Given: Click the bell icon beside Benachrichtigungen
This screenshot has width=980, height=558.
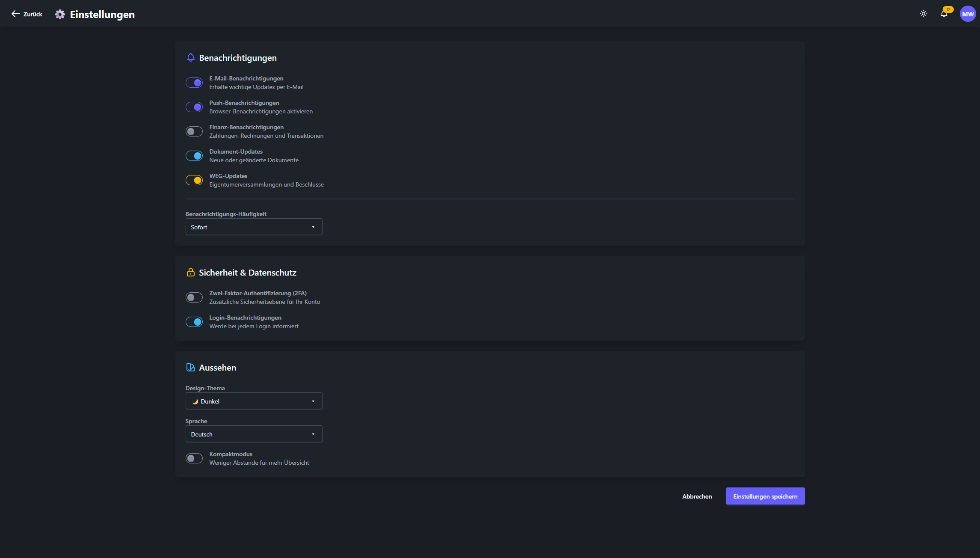Looking at the screenshot, I should point(191,58).
